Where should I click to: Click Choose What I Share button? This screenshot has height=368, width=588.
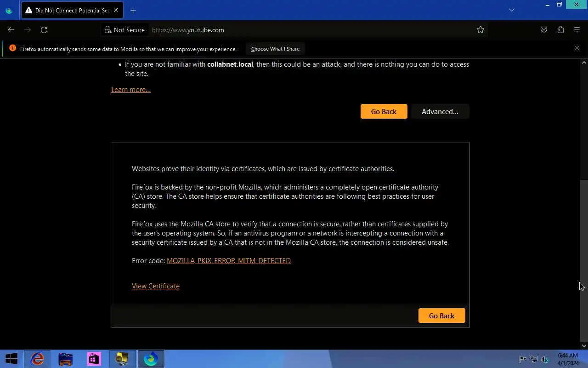click(275, 49)
